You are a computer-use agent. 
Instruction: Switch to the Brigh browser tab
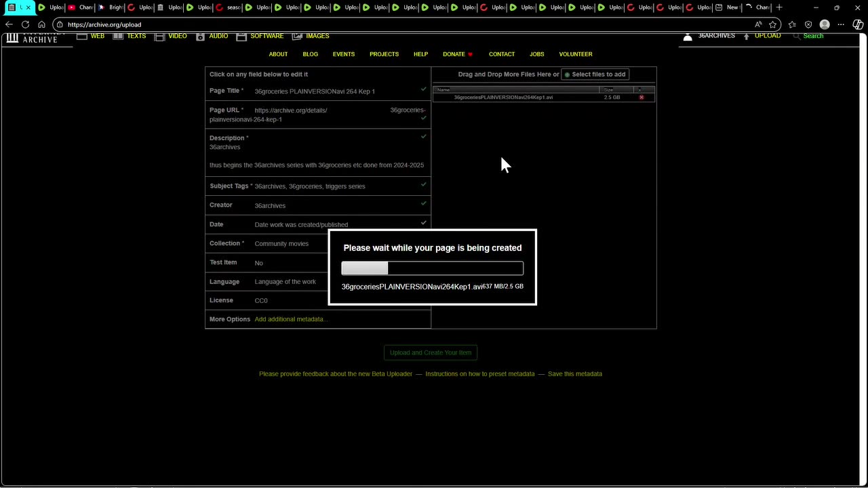coord(110,7)
